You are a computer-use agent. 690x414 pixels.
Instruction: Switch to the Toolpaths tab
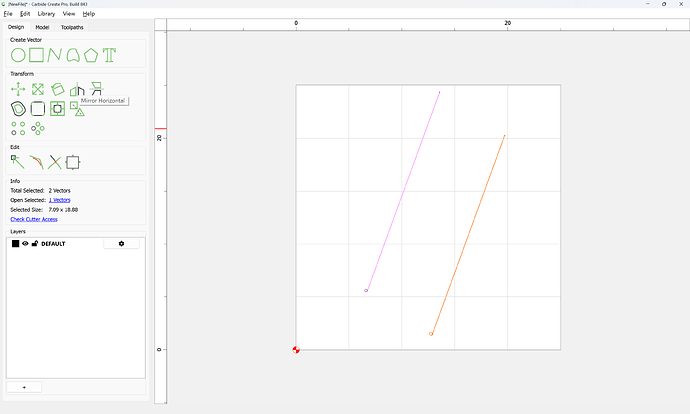point(72,27)
